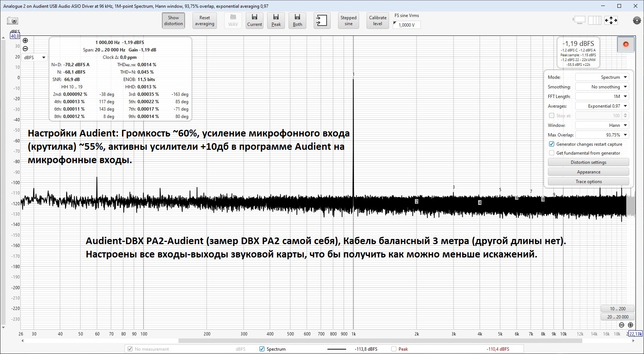The image size is (644, 354).
Task: Save Current trace with disk icon
Action: (x=255, y=21)
